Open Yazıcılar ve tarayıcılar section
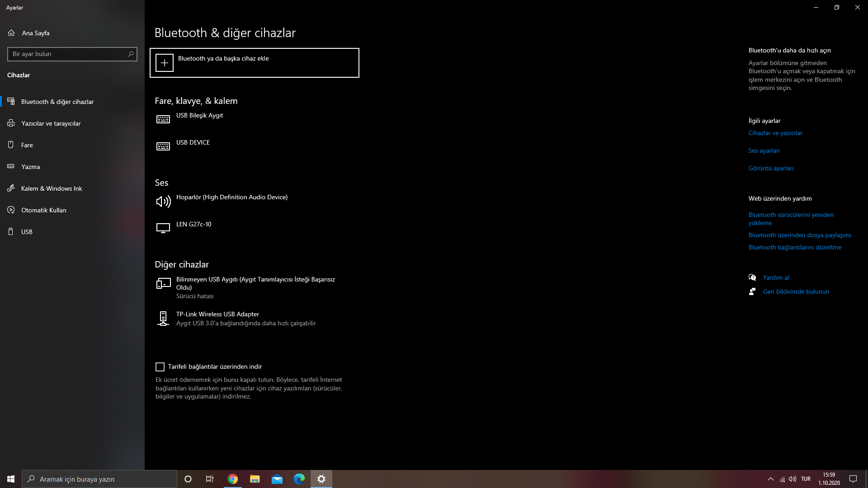This screenshot has height=488, width=868. (x=51, y=123)
